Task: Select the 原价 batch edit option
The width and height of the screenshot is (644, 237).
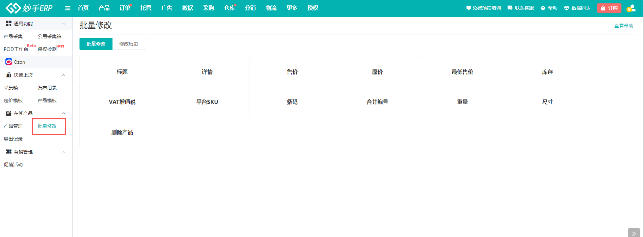Action: [377, 72]
